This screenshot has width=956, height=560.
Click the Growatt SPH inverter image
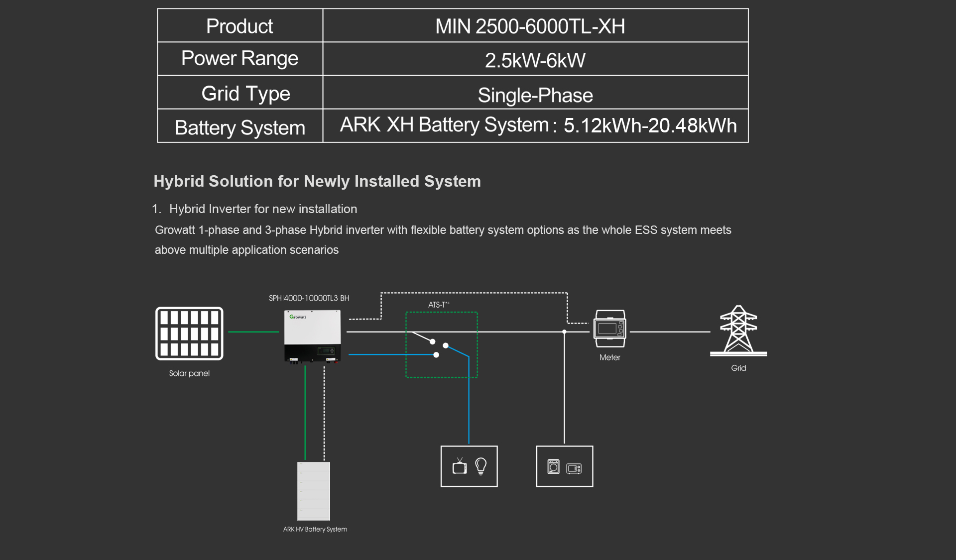pyautogui.click(x=313, y=337)
